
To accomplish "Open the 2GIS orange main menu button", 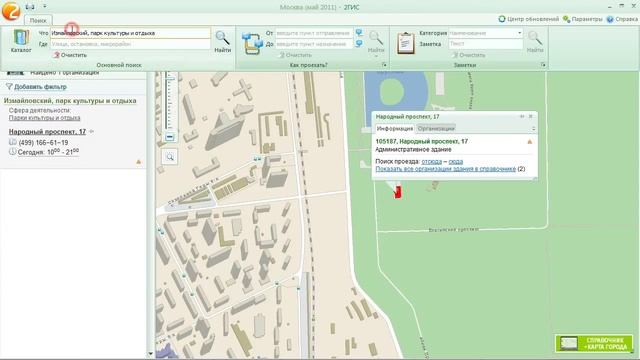I will click(x=11, y=11).
